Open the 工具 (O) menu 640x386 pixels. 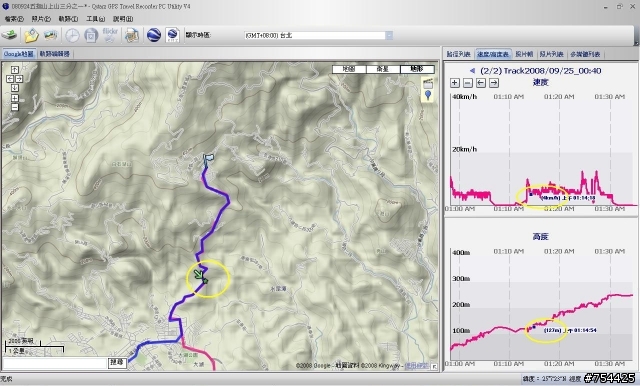pos(96,19)
